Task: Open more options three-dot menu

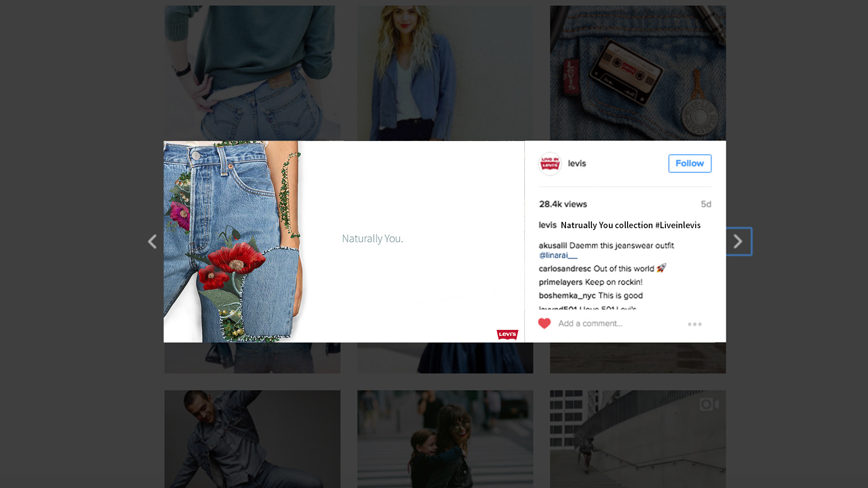Action: click(x=695, y=324)
